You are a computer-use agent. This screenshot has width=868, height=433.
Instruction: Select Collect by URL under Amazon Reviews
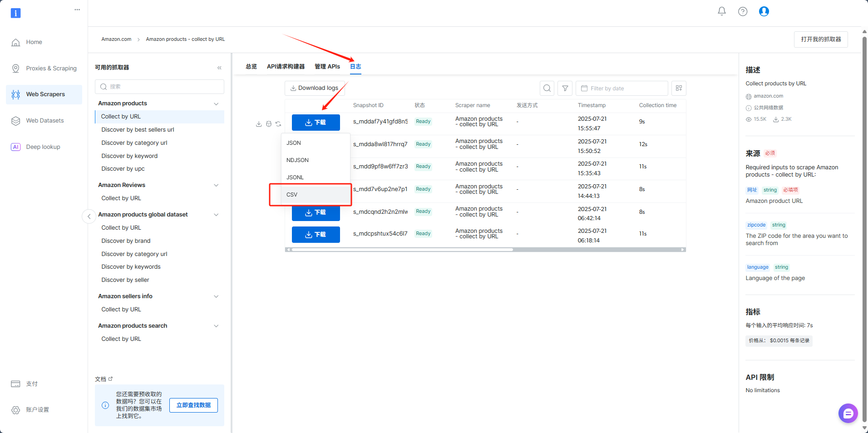[121, 198]
